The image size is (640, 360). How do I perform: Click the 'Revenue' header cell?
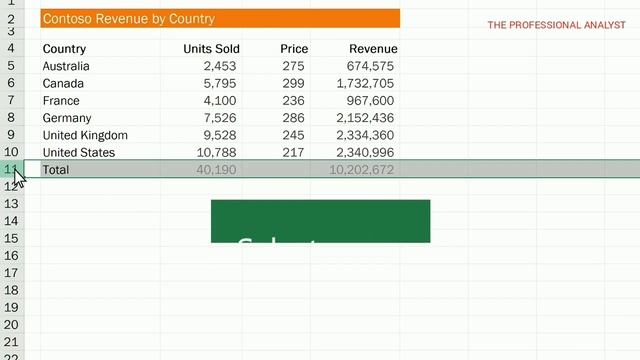(355, 49)
